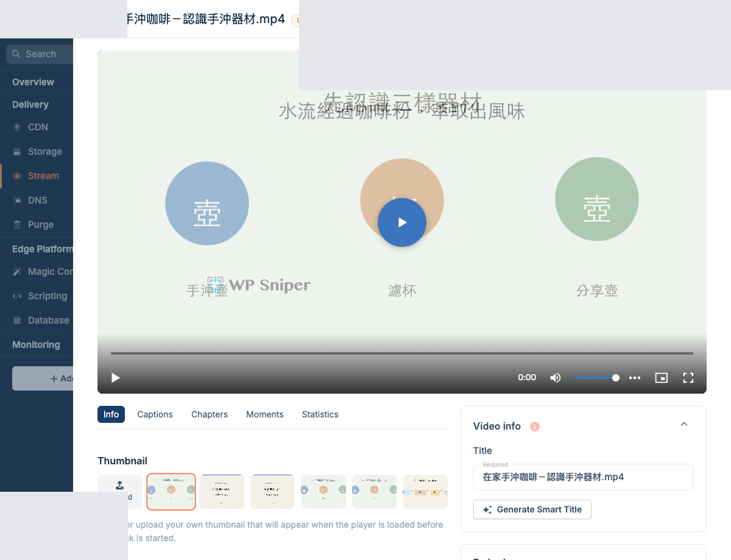The height and width of the screenshot is (560, 731).
Task: Click the Scripting code brackets icon
Action: pos(16,296)
